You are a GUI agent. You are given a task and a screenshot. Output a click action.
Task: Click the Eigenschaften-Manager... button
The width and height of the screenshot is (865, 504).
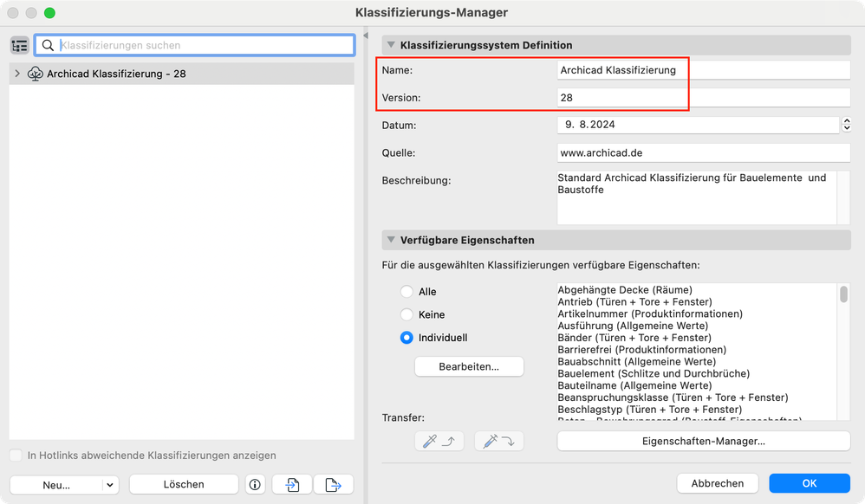click(x=703, y=442)
